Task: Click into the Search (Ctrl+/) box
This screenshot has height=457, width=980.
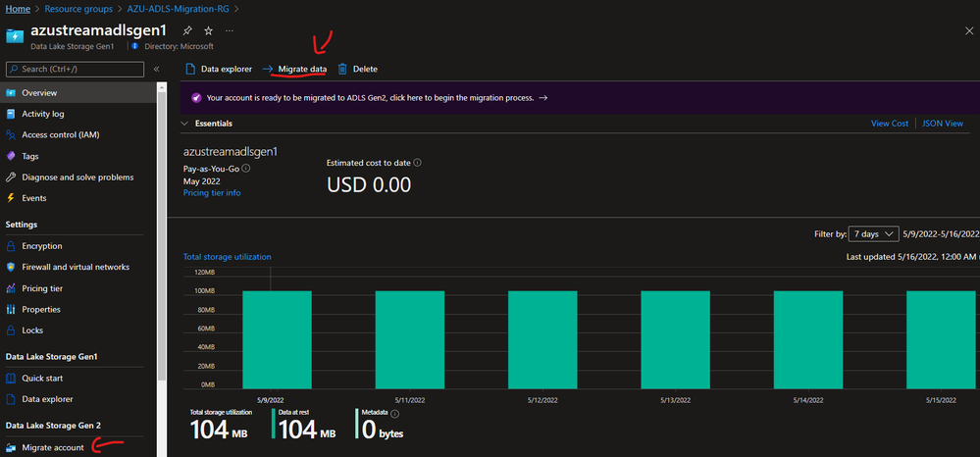Action: 75,69
